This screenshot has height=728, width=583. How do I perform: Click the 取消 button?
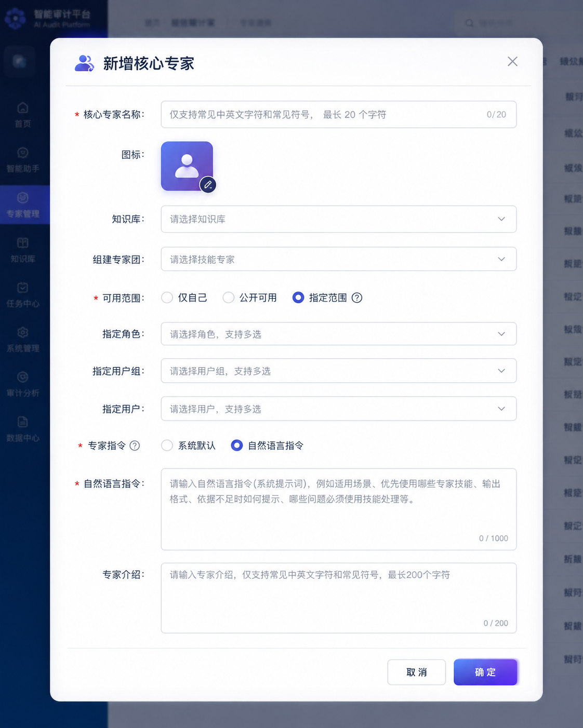pyautogui.click(x=417, y=672)
